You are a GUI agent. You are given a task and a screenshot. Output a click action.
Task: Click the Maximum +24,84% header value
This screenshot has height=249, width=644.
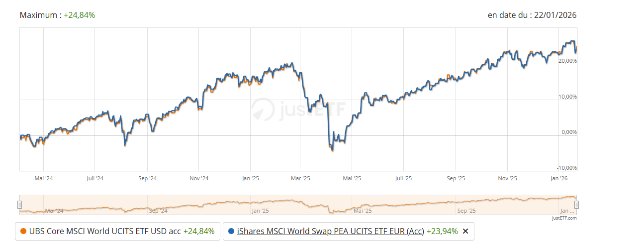point(79,15)
